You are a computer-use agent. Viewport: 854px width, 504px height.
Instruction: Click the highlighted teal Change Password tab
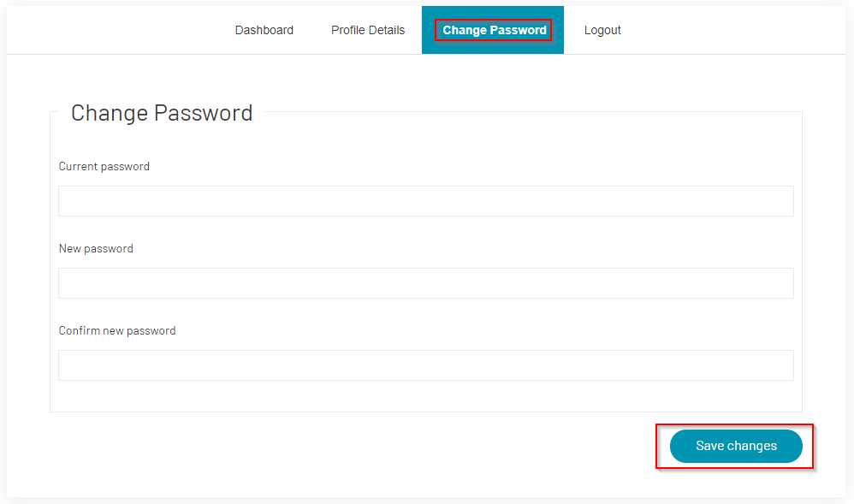point(494,30)
